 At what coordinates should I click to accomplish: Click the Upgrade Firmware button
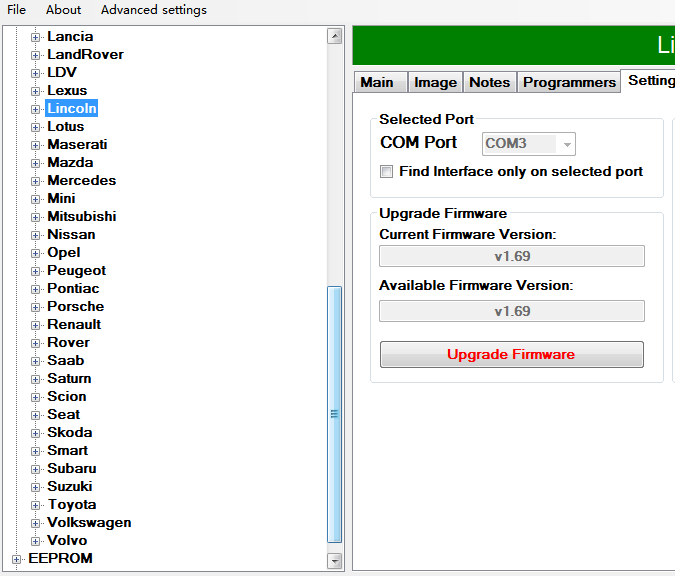tap(512, 354)
